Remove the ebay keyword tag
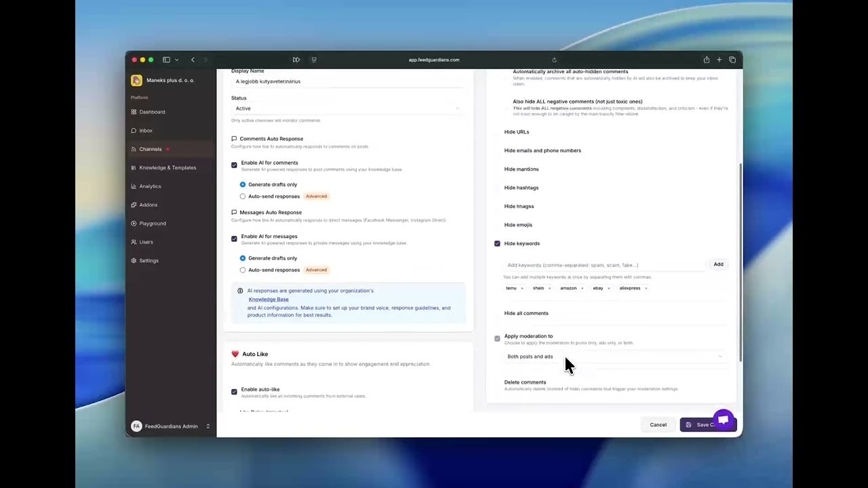Screen dimensions: 868x488 point(608,288)
